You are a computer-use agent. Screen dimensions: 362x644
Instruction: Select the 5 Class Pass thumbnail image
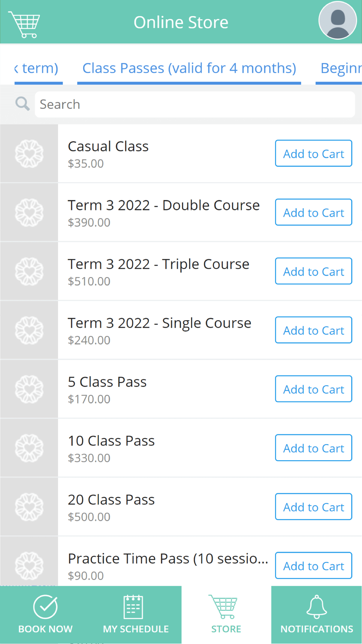pos(29,389)
